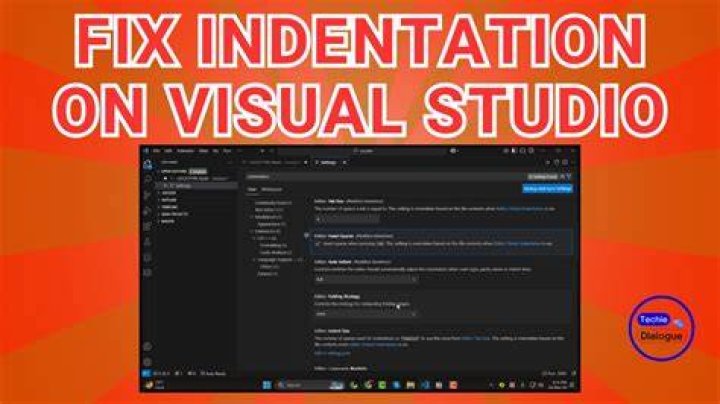720x404 pixels.
Task: Open the Edit menu
Action: click(x=169, y=151)
